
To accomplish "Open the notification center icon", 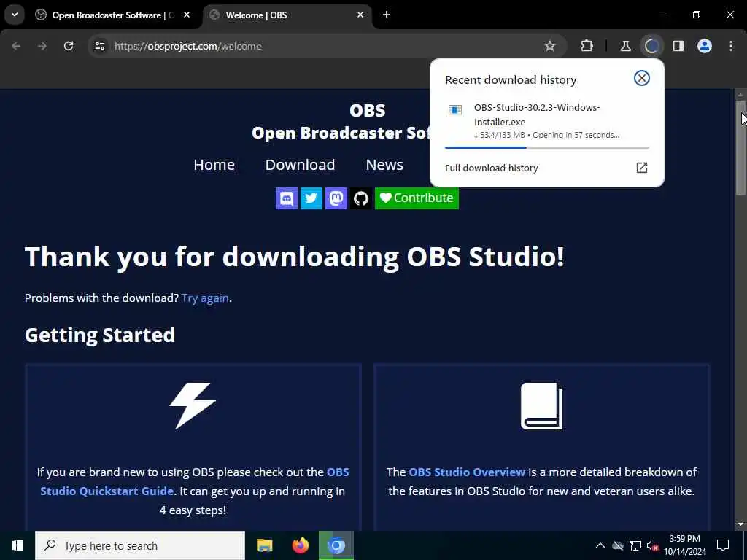I will pyautogui.click(x=723, y=545).
